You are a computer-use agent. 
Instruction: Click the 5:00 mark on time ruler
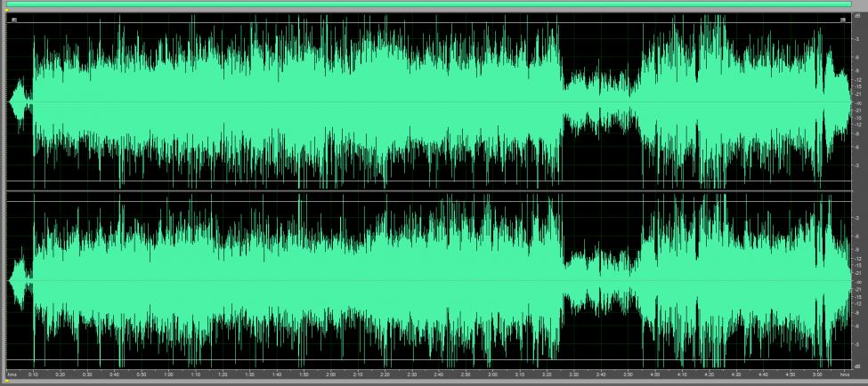(x=816, y=374)
